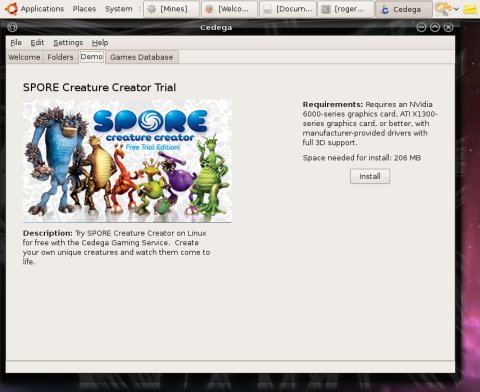This screenshot has width=480, height=392.
Task: Switch to the Folders tab
Action: point(60,57)
